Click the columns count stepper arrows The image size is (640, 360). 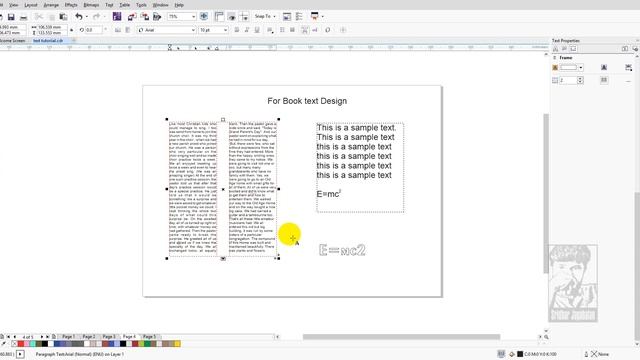(580, 80)
